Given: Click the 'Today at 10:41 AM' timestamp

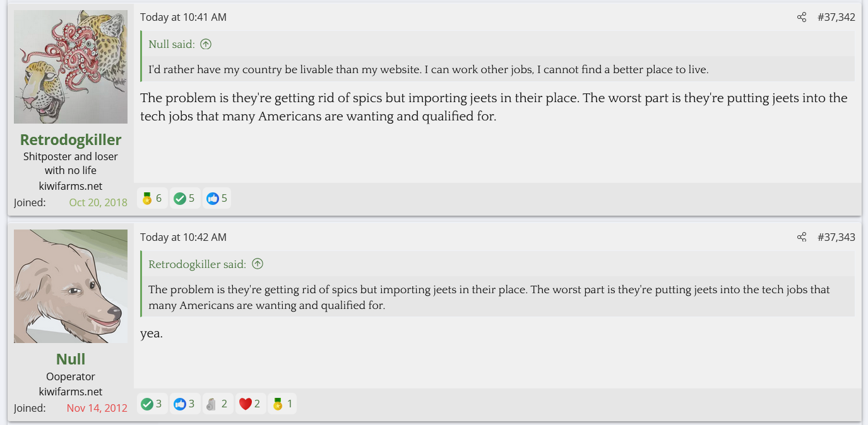Looking at the screenshot, I should 183,17.
